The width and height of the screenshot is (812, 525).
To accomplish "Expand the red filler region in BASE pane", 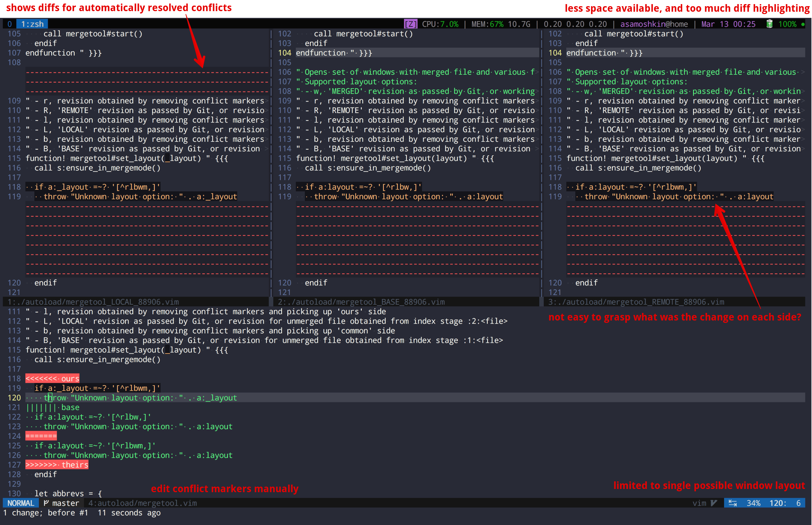I will coord(418,239).
